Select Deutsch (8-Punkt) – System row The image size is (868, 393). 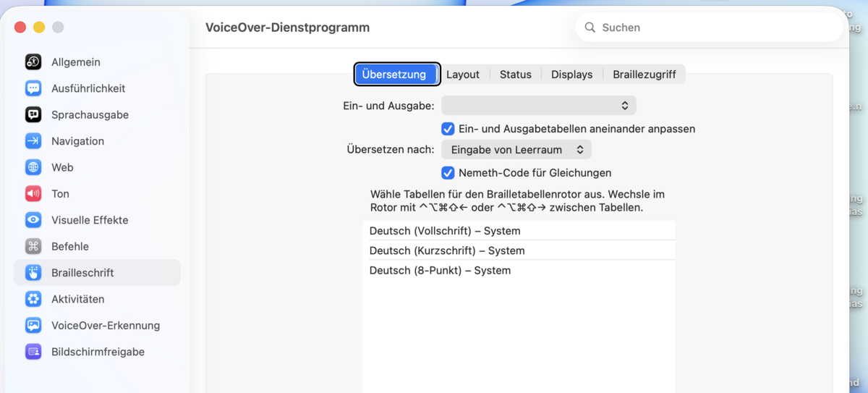519,270
